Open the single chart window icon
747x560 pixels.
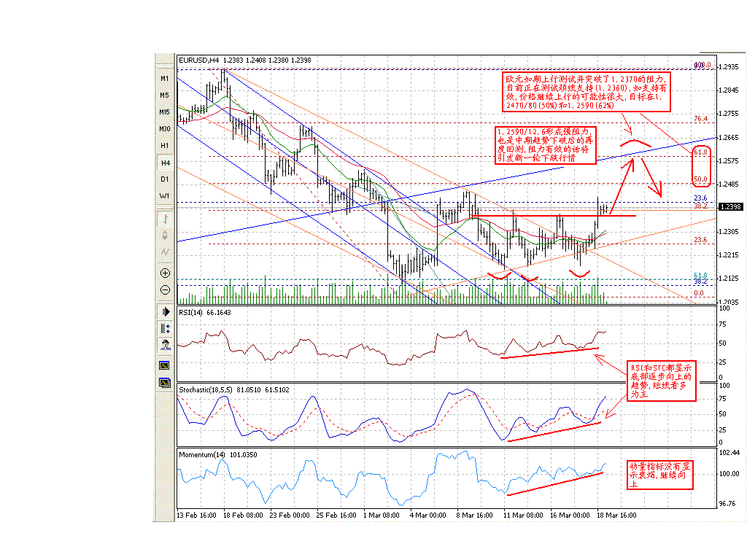(164, 366)
